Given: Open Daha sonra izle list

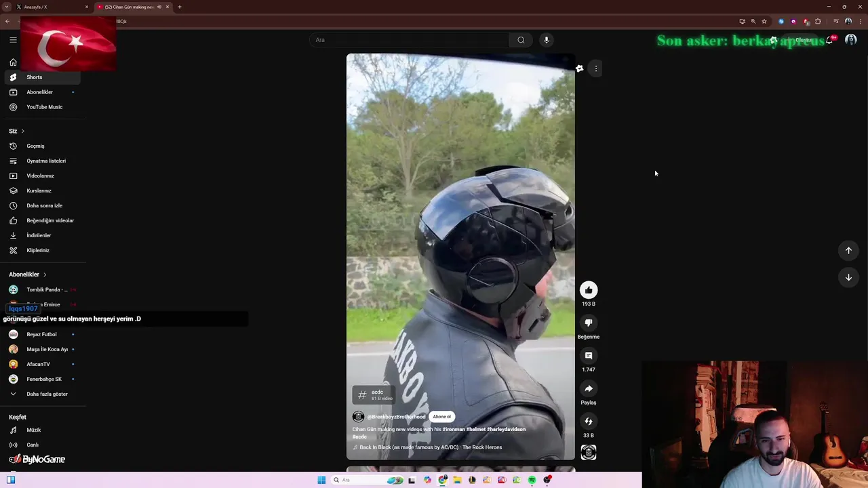Looking at the screenshot, I should click(43, 205).
